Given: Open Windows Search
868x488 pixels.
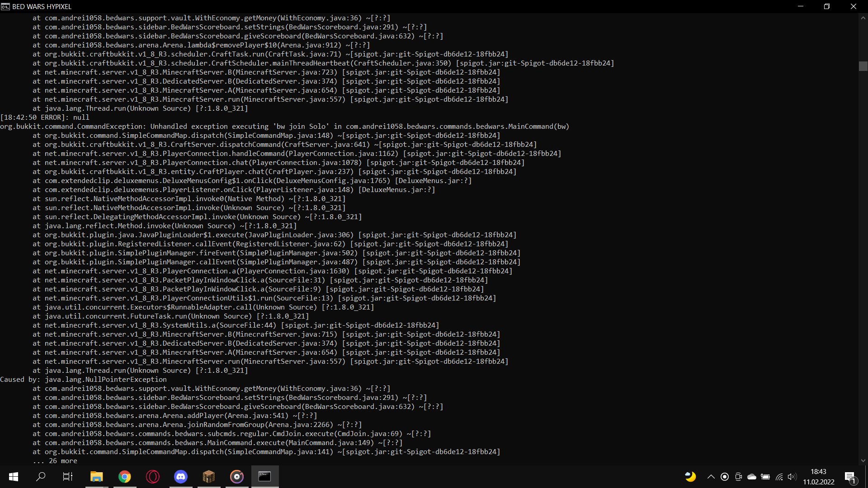Looking at the screenshot, I should [x=41, y=477].
